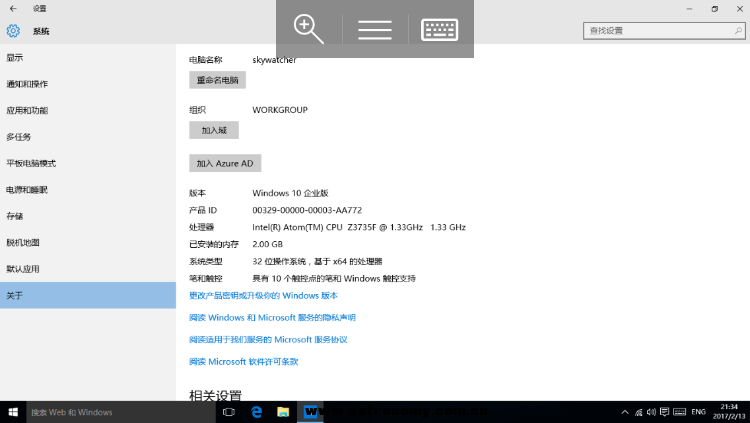Click product ID 00329-00000-00003-AA772
This screenshot has width=750, height=423.
tap(307, 210)
